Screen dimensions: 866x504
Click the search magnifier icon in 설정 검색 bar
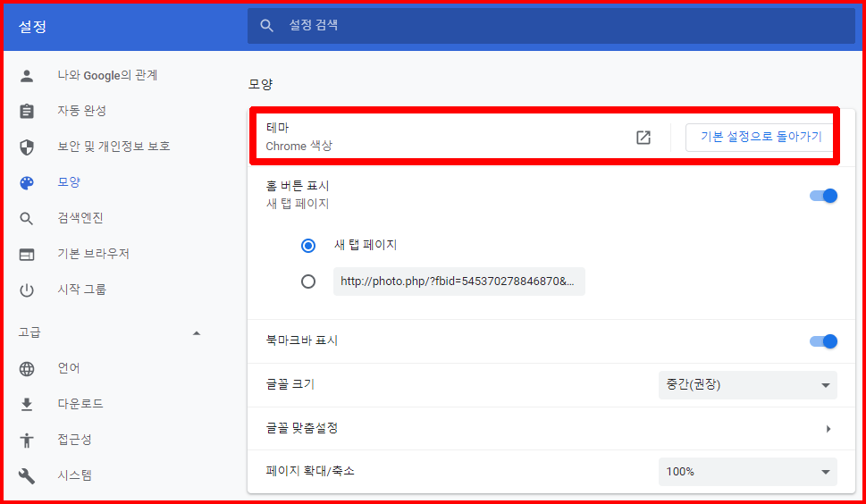coord(266,25)
